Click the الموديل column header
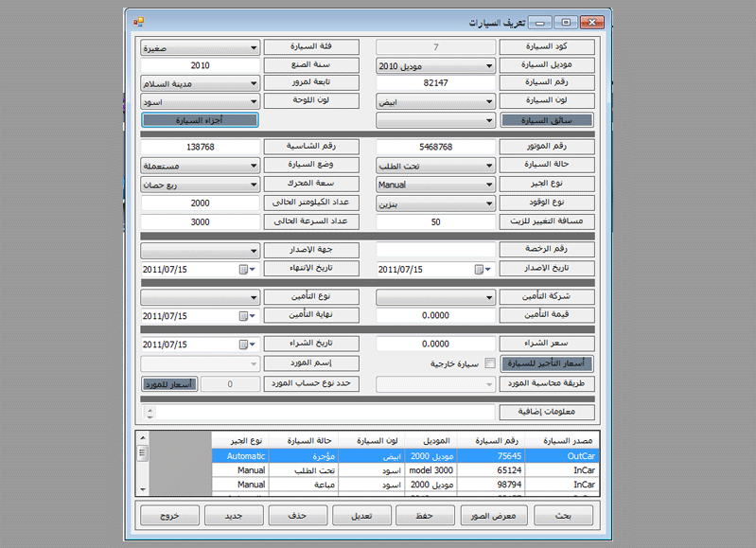 pyautogui.click(x=431, y=441)
